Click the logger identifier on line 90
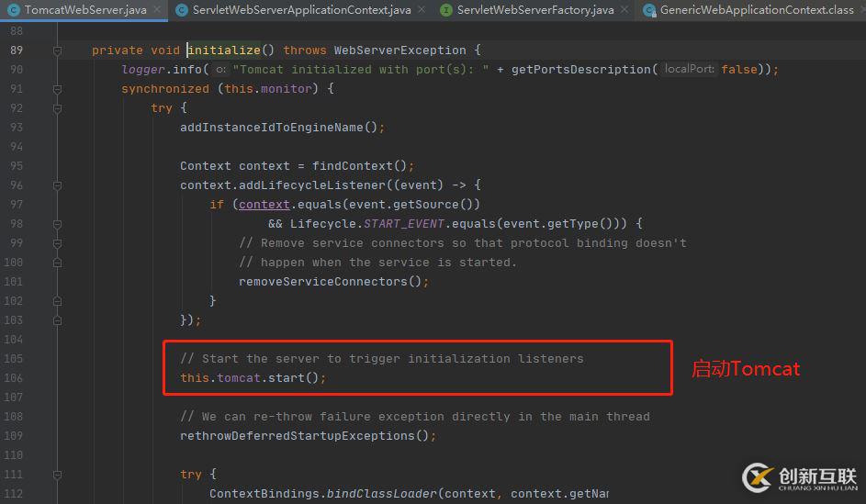 143,70
